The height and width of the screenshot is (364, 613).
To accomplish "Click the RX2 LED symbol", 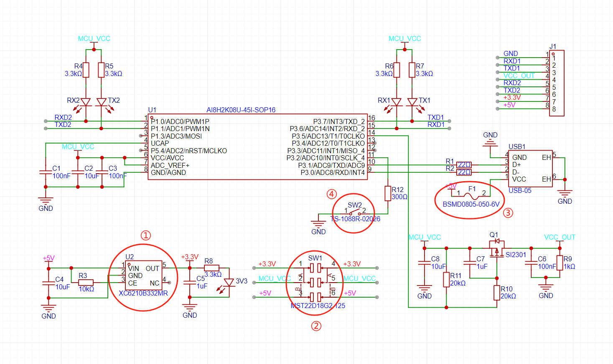I will 86,102.
